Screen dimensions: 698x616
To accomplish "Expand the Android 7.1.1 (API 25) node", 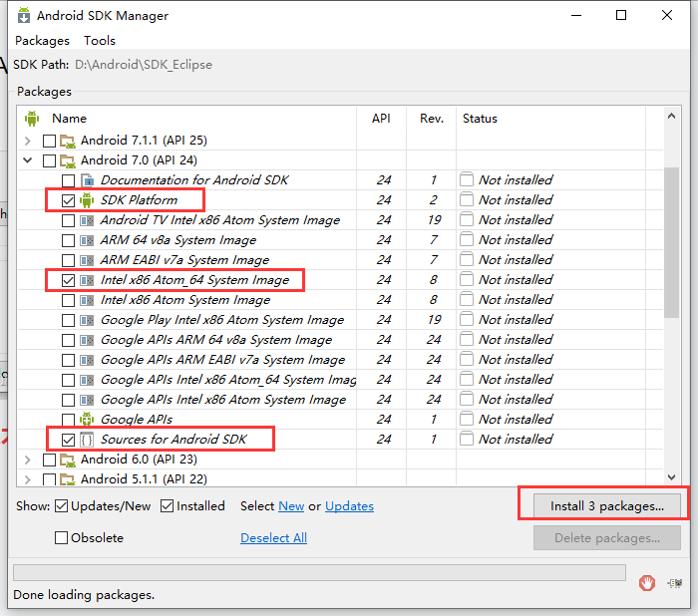I will [28, 142].
